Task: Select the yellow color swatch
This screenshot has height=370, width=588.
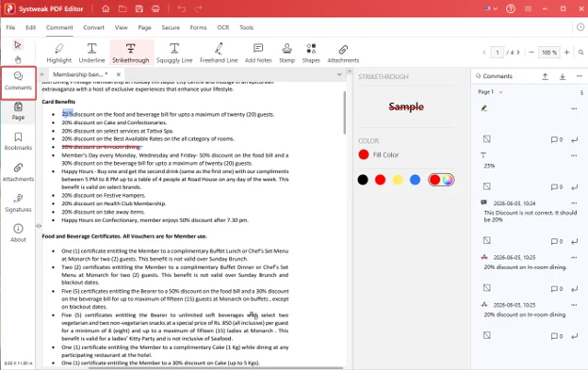Action: pos(398,180)
